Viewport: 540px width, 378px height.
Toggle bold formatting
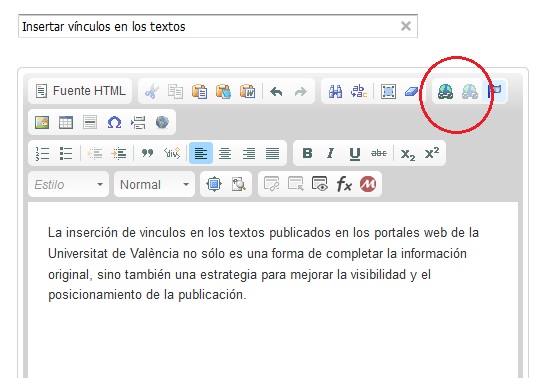point(307,153)
